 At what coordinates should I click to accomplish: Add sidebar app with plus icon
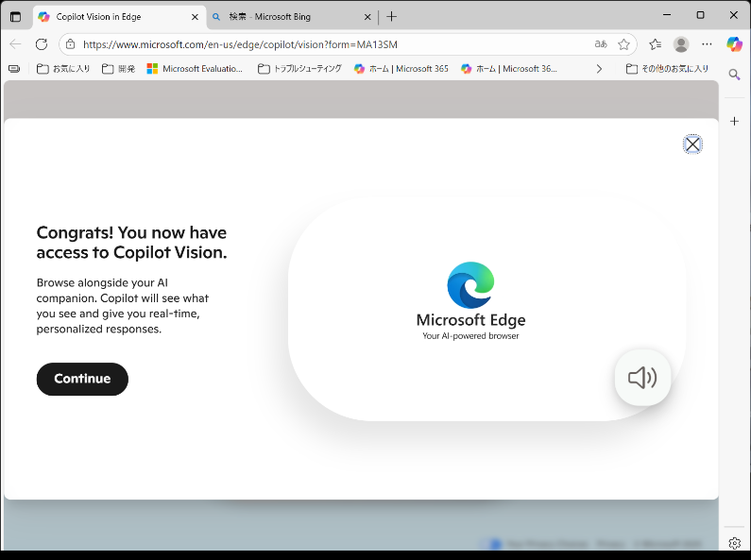(734, 121)
